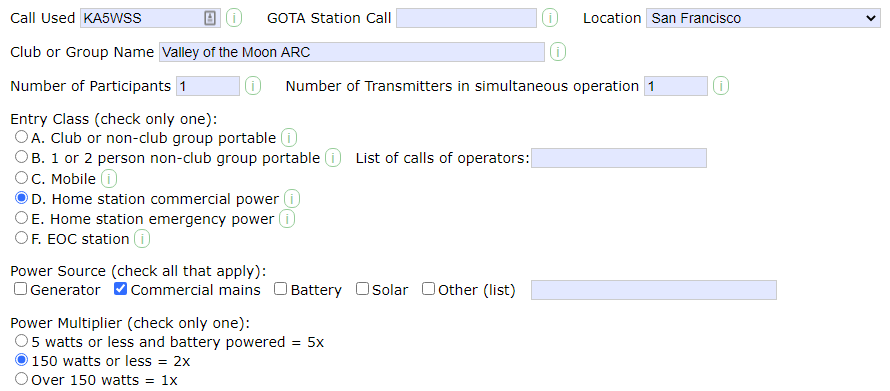Open info icon for Mobile class

[108, 179]
